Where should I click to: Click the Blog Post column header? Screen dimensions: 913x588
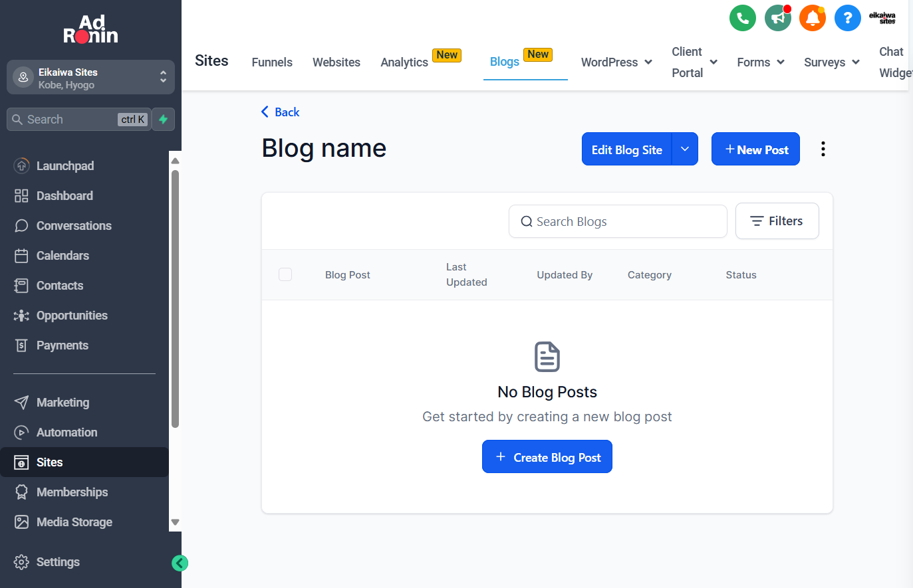pos(348,275)
